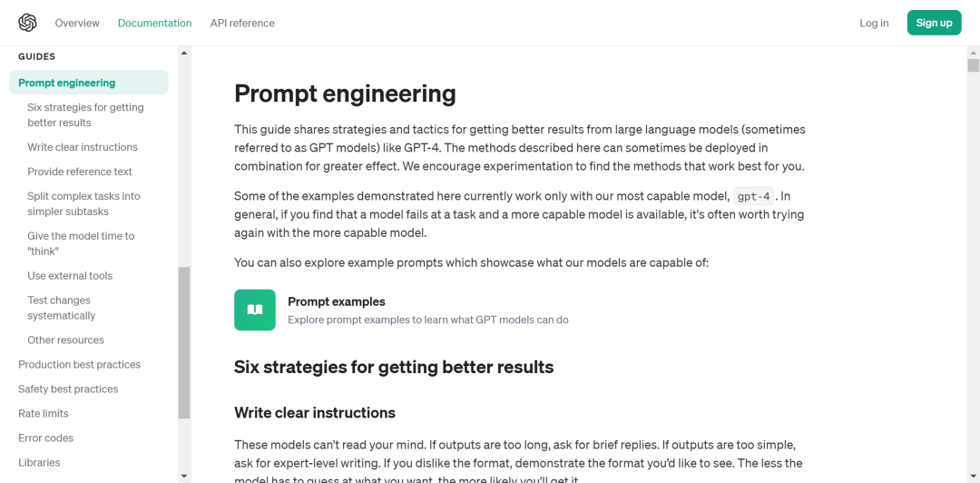
Task: Open the Prompt examples card title
Action: (x=337, y=301)
